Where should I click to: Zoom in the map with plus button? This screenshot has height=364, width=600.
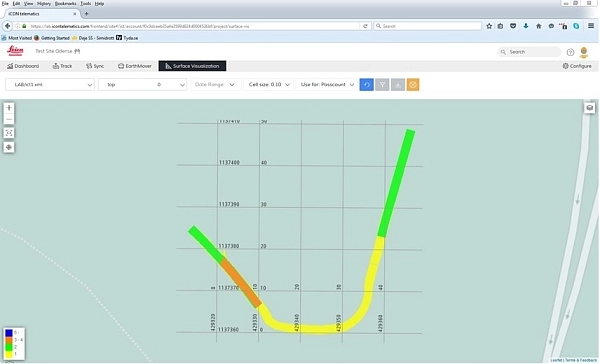(9, 108)
